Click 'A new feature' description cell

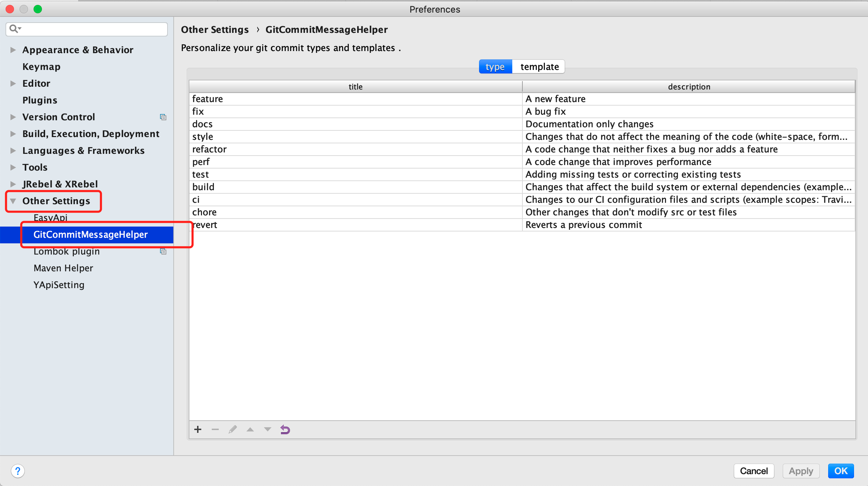coord(689,99)
